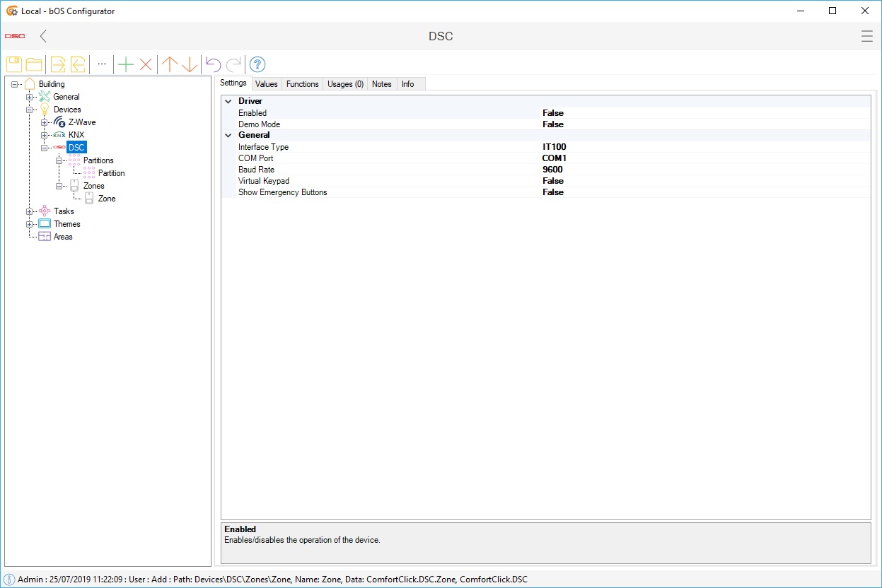Open the COM Port COM1 value
Screen dimensions: 882x588
pos(555,158)
